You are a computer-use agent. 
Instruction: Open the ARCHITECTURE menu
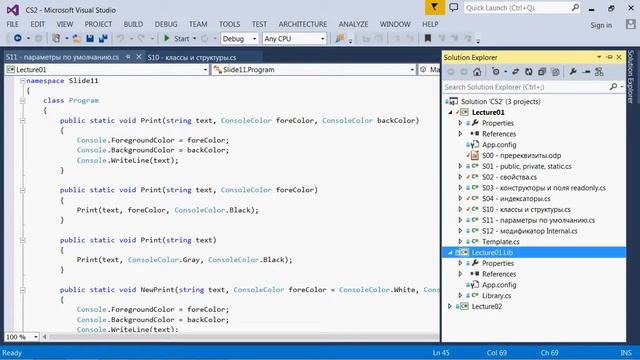[303, 24]
